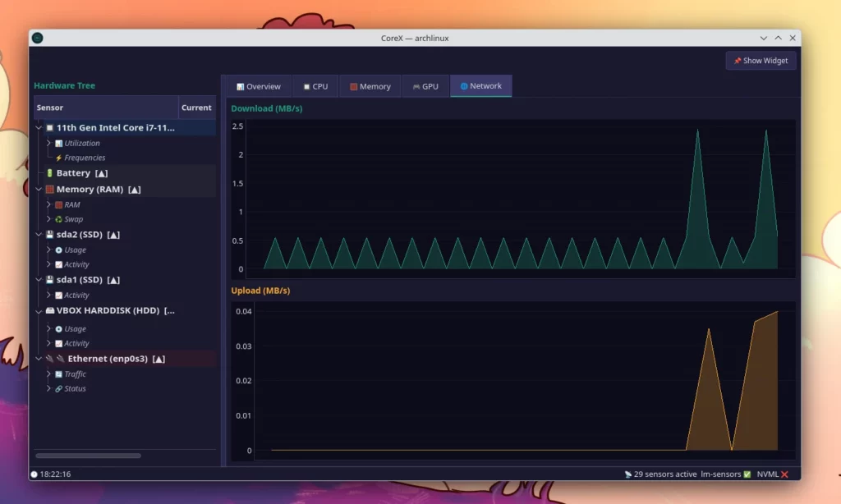Screen dimensions: 841x504
Task: Click the CoreX app icon in title bar
Action: (38, 38)
